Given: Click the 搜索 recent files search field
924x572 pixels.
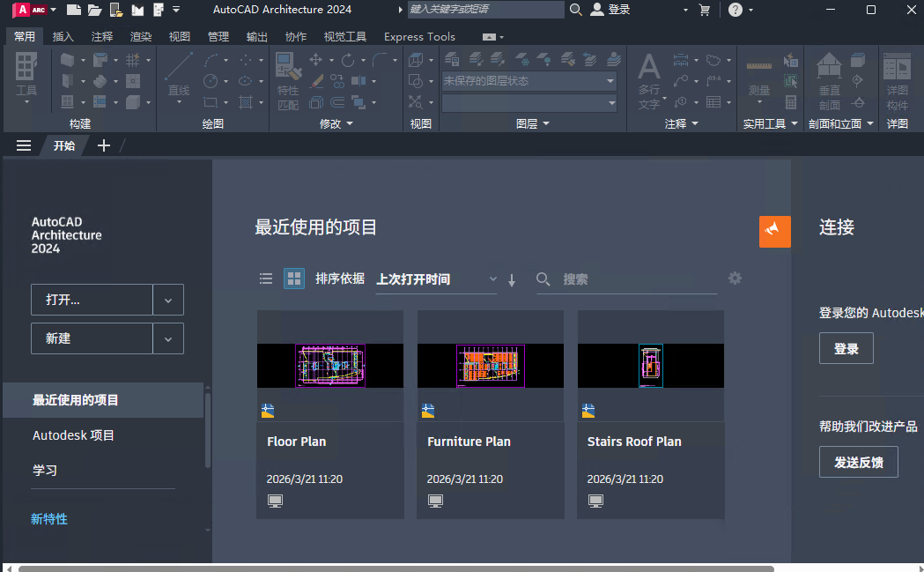Looking at the screenshot, I should point(626,279).
